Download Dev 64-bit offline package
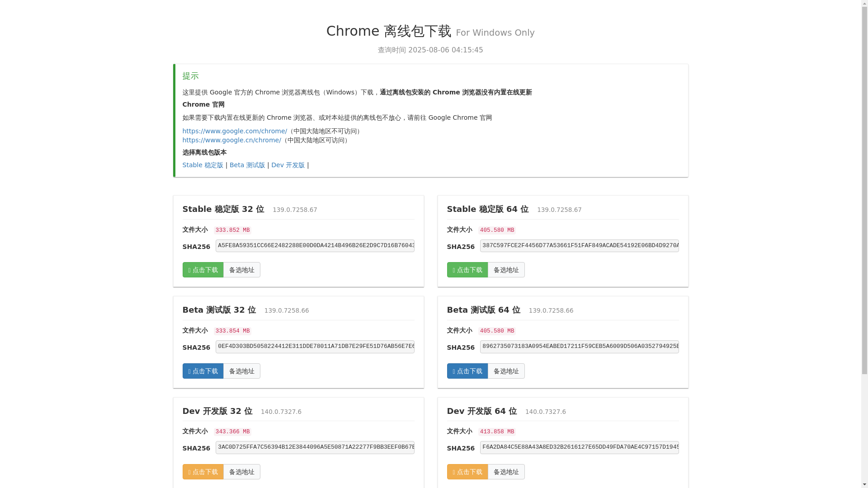Screen dimensions: 868x488 (467, 472)
